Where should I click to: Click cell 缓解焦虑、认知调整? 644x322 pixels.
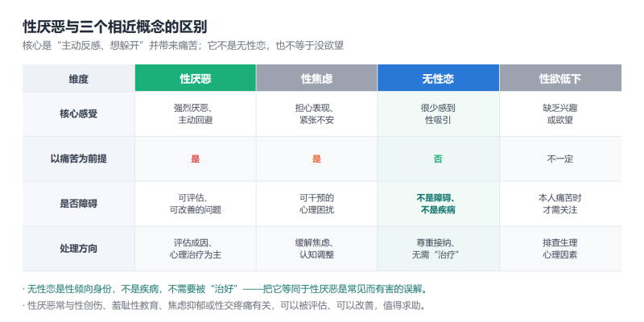316,249
